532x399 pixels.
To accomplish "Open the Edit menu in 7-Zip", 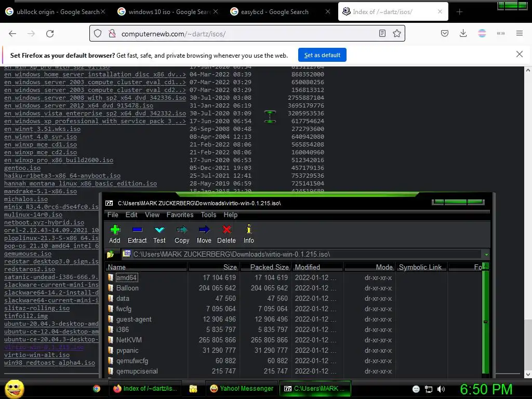I will (131, 215).
